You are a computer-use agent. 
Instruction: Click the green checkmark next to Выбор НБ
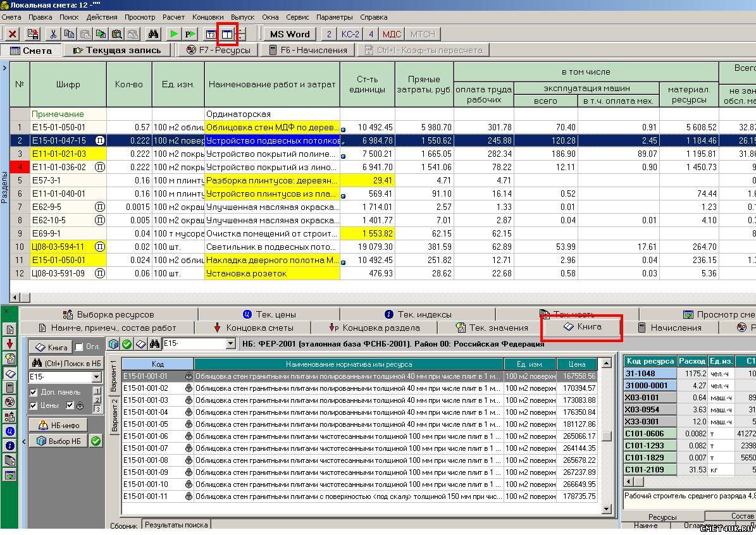click(96, 441)
